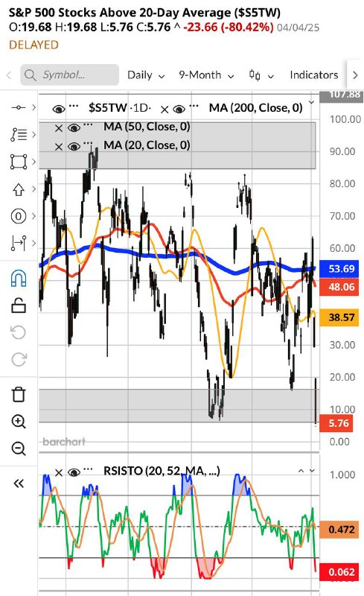Collapse the legend with down chevron
364x596 pixels.
(312, 103)
